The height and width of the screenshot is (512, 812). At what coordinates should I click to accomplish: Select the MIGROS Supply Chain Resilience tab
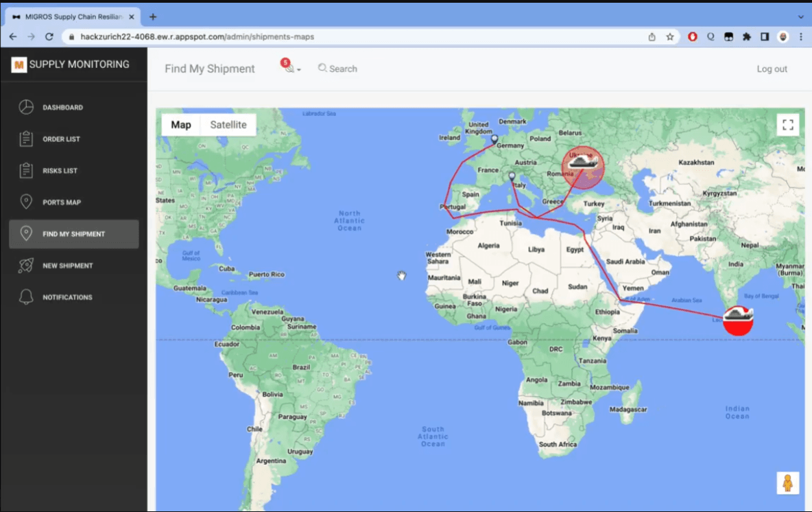[x=73, y=16]
